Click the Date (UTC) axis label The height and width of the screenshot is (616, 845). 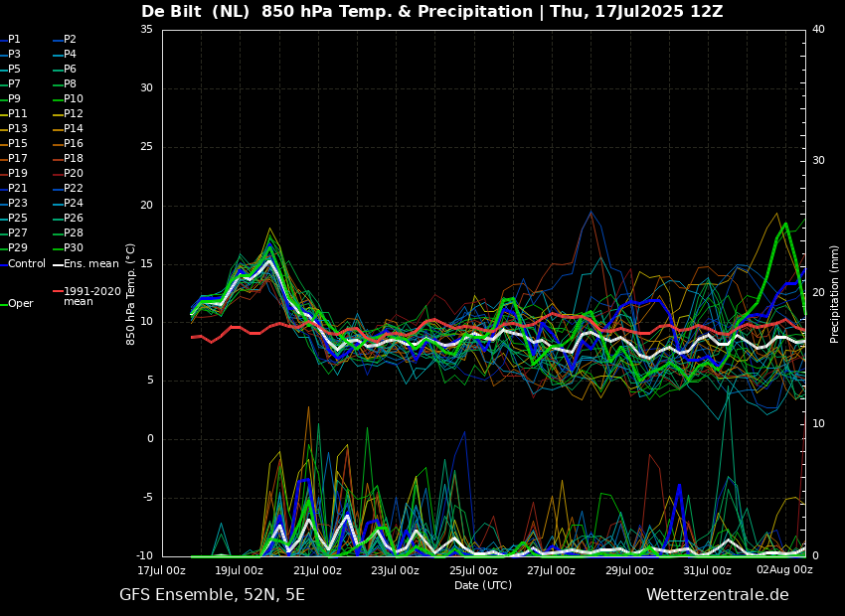click(483, 586)
